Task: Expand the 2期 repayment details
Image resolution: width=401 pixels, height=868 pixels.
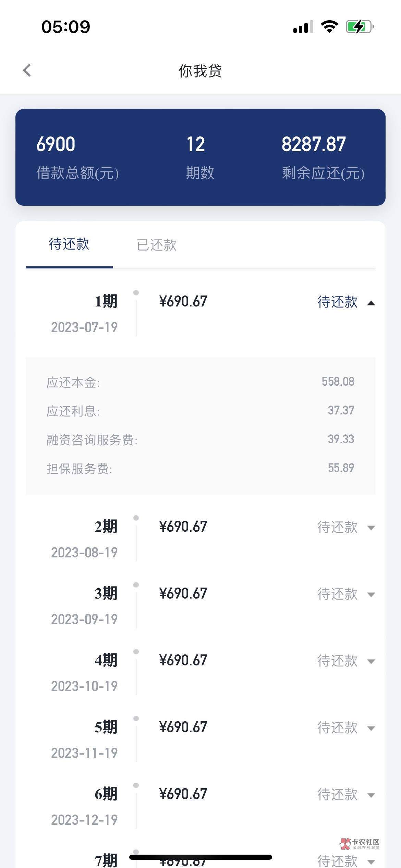Action: coord(371,528)
